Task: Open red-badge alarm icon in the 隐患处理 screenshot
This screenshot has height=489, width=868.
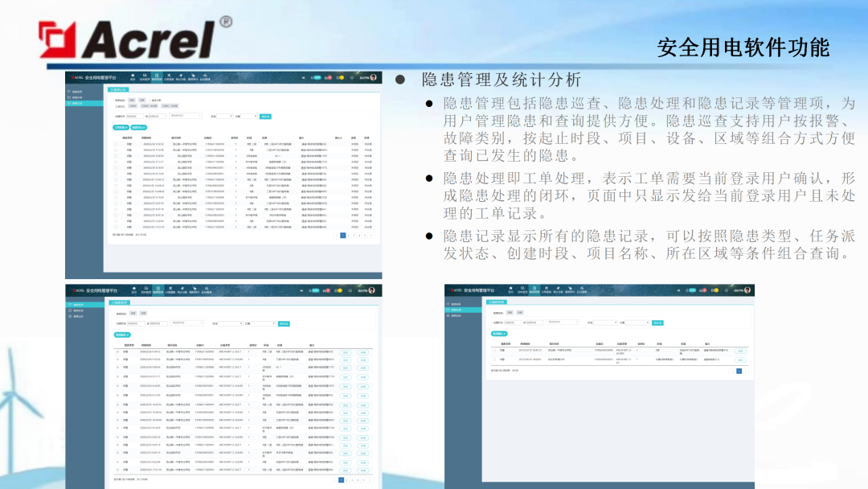Action: tap(703, 290)
